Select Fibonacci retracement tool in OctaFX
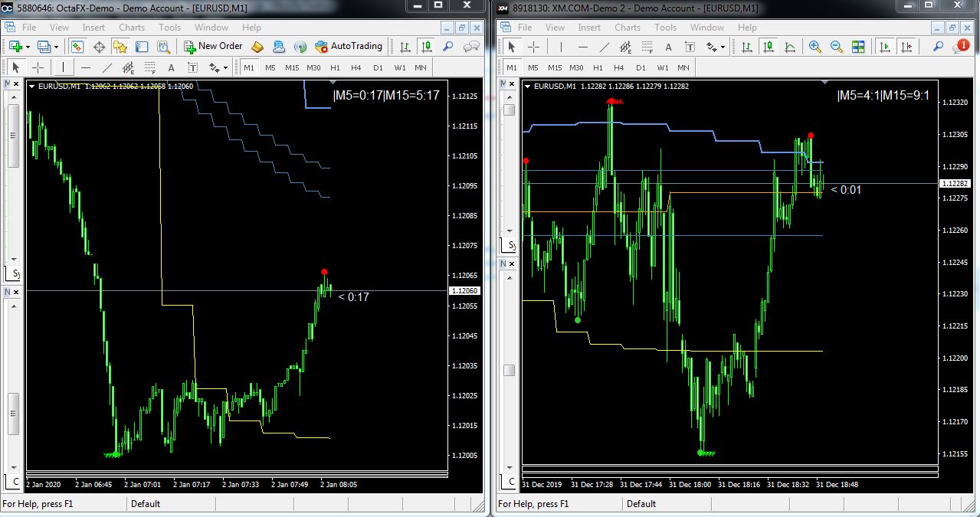 tap(150, 67)
